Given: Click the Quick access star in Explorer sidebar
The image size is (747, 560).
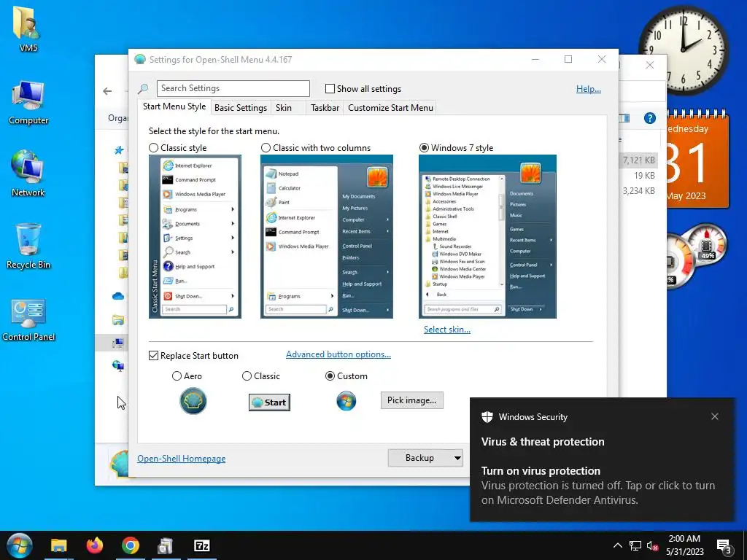Looking at the screenshot, I should coord(119,150).
